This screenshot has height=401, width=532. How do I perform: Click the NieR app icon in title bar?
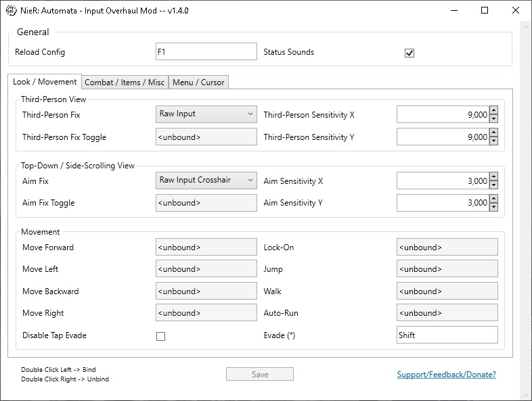pyautogui.click(x=12, y=11)
